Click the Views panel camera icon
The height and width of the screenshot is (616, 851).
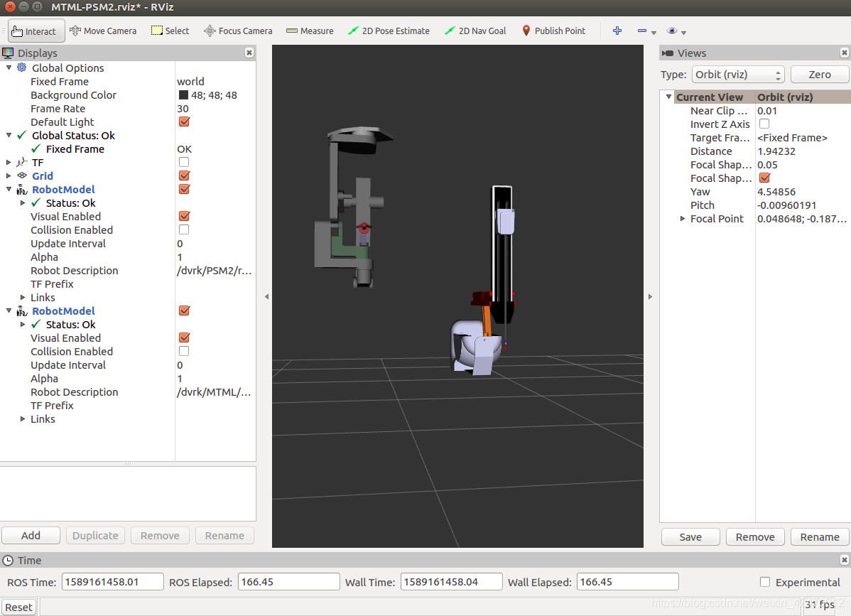pos(668,53)
